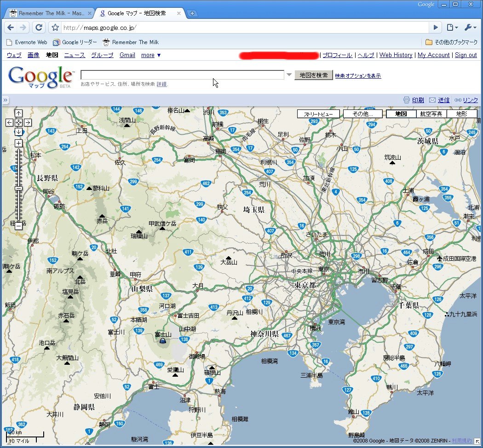
Task: Focus the map search input field
Action: (x=182, y=75)
